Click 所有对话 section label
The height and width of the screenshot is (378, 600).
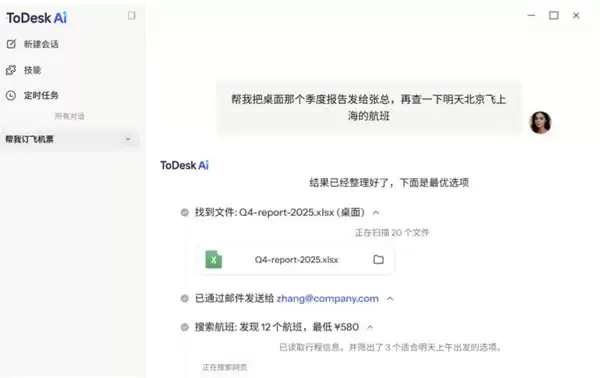pyautogui.click(x=69, y=116)
